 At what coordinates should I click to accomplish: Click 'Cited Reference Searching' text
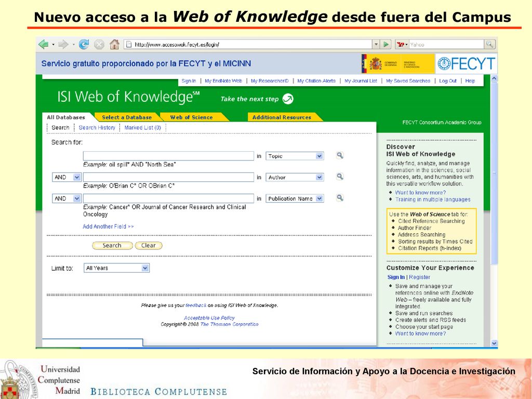tap(431, 221)
